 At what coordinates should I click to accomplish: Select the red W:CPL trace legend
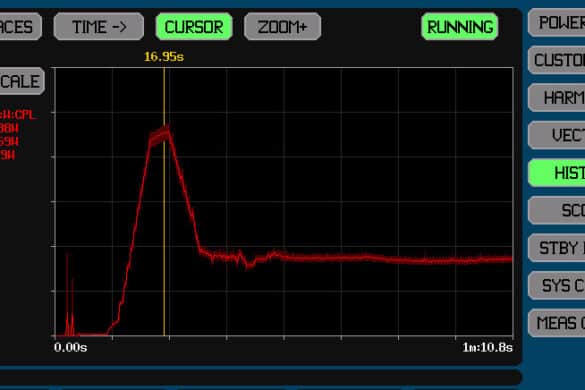click(18, 115)
